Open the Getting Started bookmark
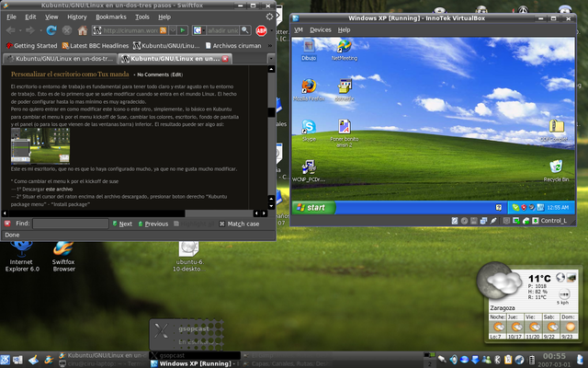Viewport: 588px width, 368px height. pos(32,45)
